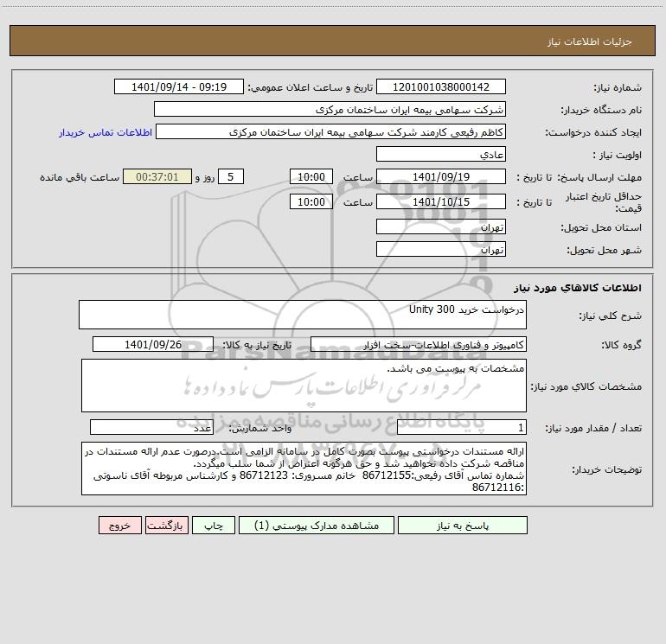Click the label شهر محل تحویل
Image resolution: width=666 pixels, height=644 pixels.
[605, 250]
